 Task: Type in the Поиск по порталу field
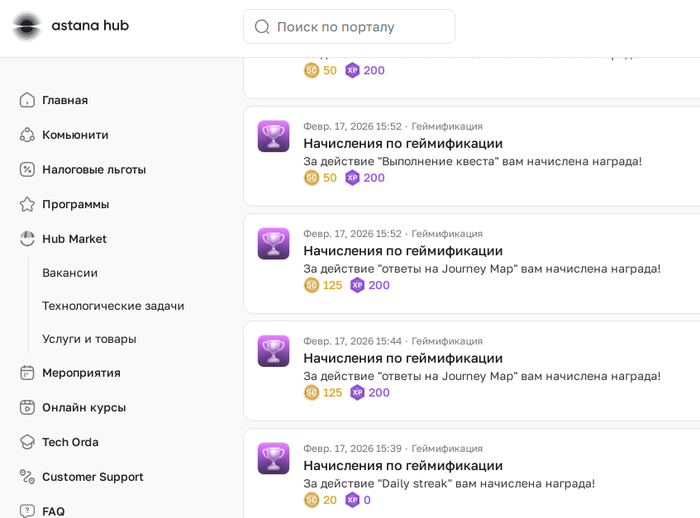point(360,27)
